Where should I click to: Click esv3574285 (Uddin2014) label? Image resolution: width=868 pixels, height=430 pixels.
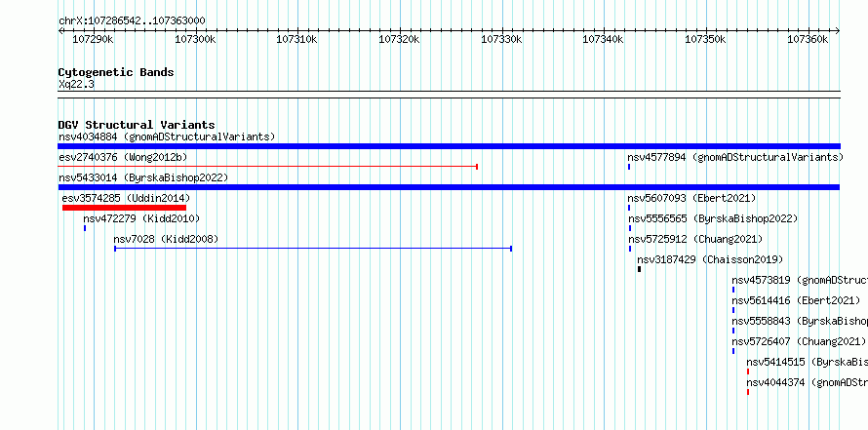point(126,198)
